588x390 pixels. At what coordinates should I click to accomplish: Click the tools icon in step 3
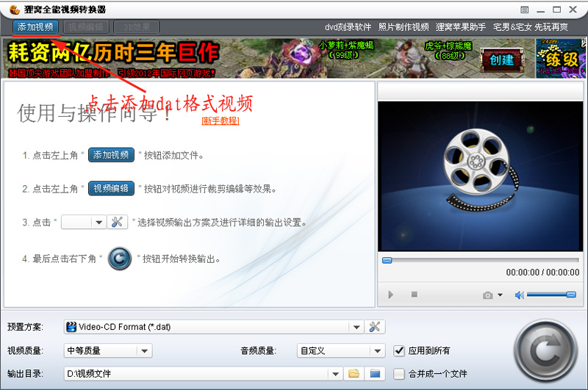pos(117,222)
